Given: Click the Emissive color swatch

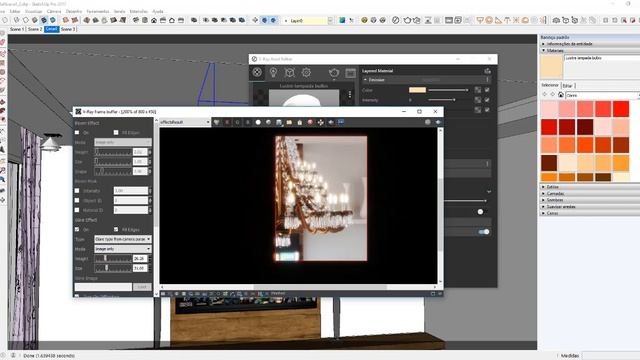Looking at the screenshot, I should (x=417, y=90).
